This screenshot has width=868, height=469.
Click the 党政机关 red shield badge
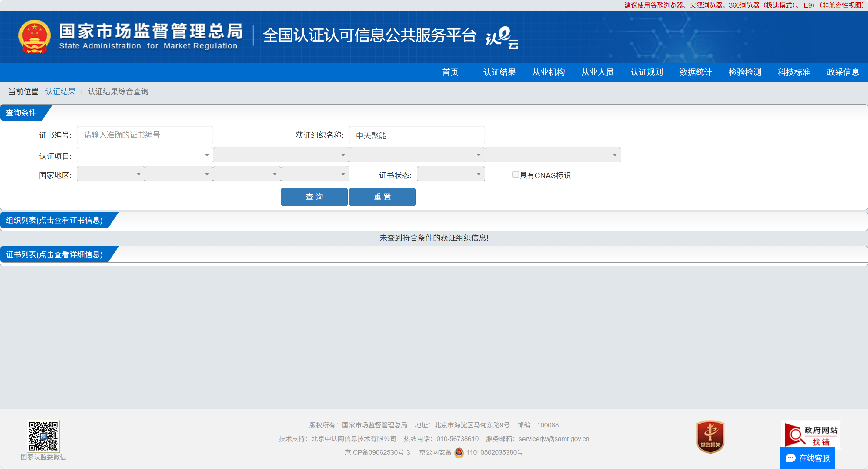710,437
